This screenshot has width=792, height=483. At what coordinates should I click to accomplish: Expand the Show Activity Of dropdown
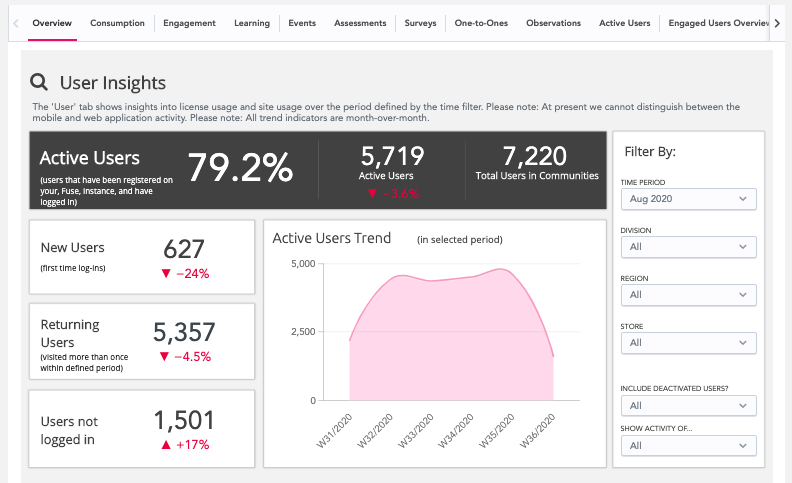(x=688, y=445)
